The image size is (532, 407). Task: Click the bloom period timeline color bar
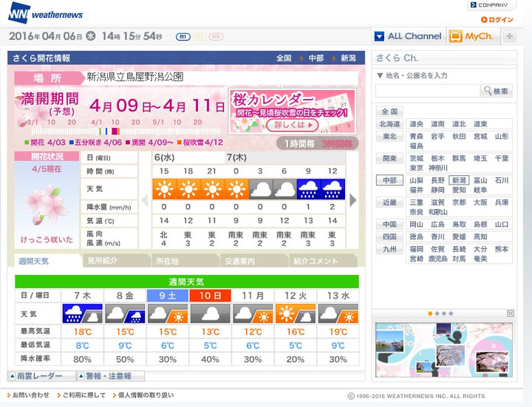[x=118, y=131]
